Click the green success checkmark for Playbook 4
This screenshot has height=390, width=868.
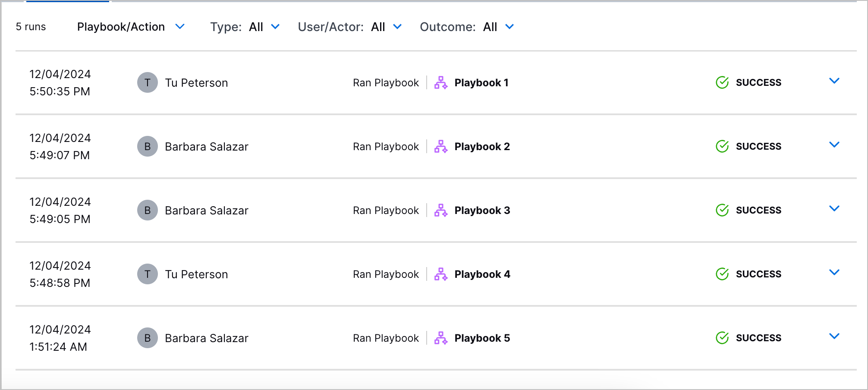[722, 274]
